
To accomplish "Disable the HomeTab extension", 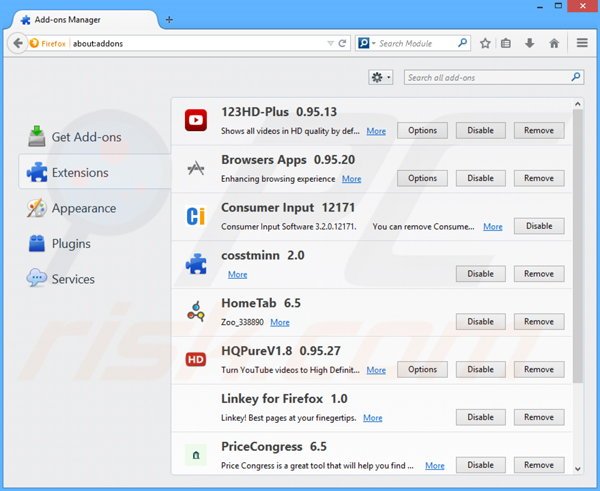I will 481,322.
